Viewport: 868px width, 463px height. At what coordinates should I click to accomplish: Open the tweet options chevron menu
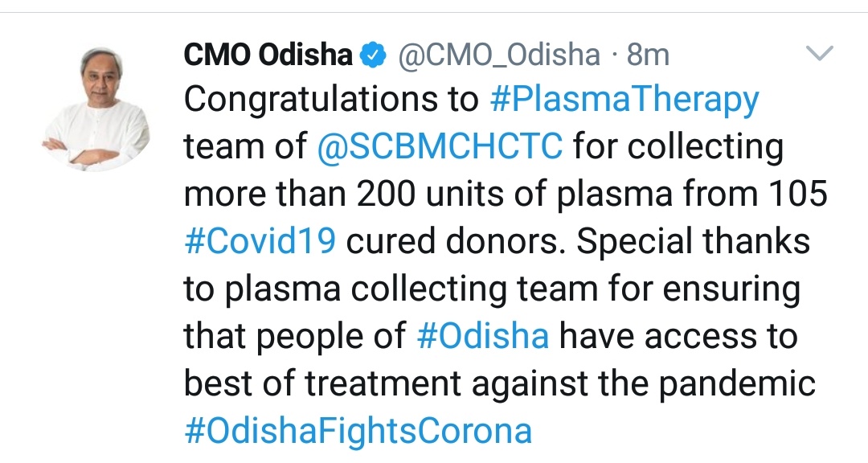pos(820,55)
